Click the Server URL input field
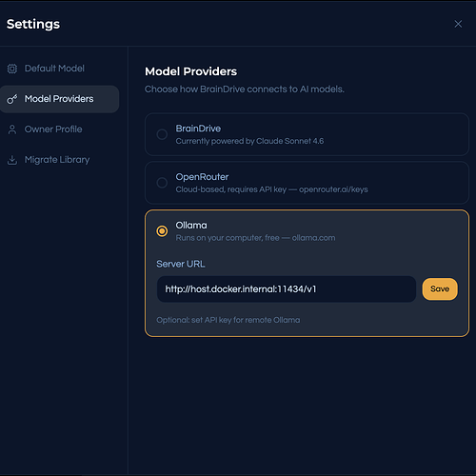 pyautogui.click(x=287, y=289)
